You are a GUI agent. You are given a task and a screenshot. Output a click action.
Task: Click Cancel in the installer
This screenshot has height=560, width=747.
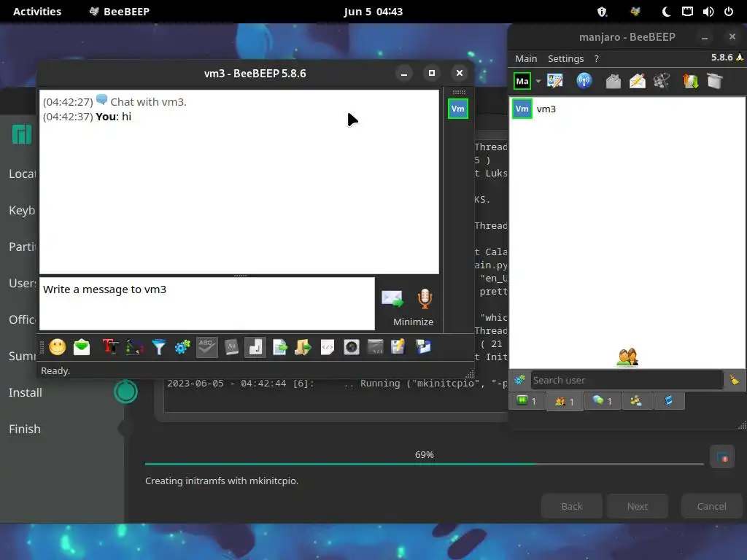(712, 506)
